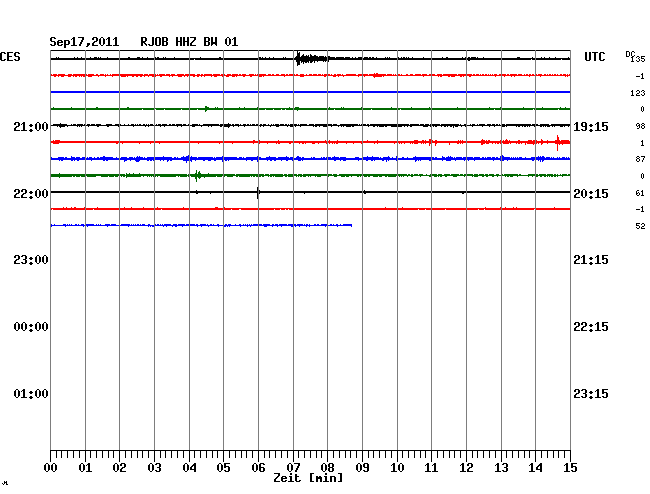Click minute tick label 09
The image size is (650, 494).
(362, 468)
